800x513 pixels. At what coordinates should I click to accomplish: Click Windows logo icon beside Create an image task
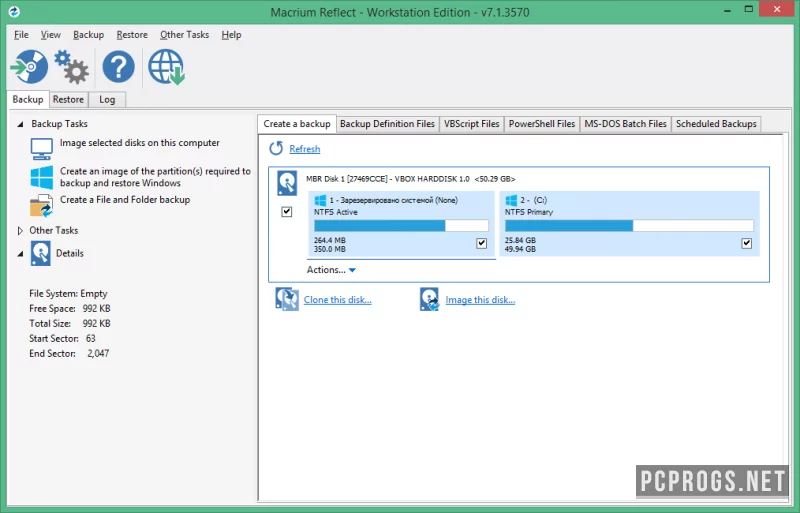tap(41, 177)
